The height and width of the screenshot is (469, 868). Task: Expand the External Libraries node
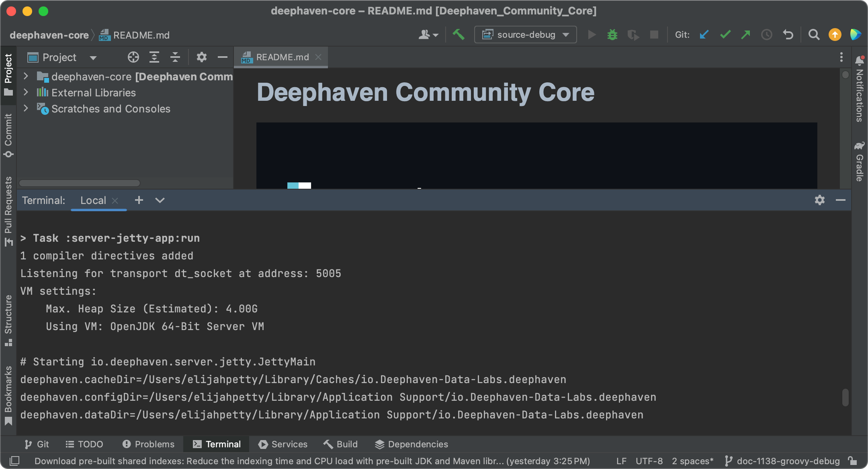coord(26,92)
